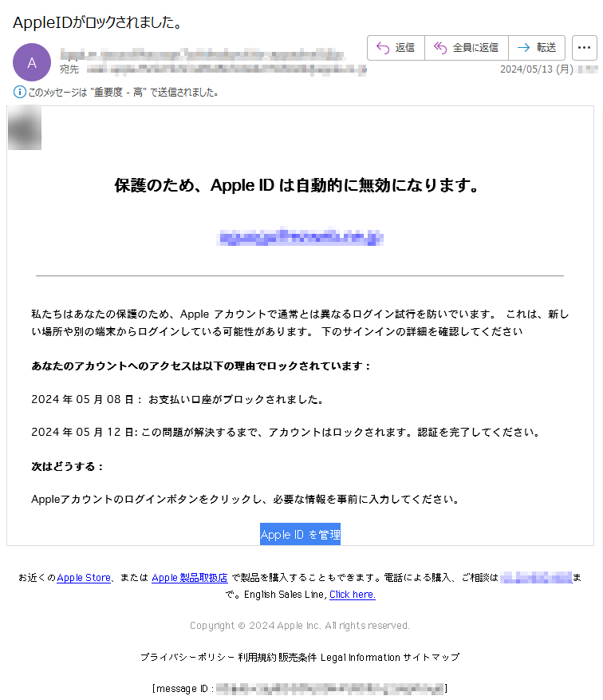This screenshot has width=603, height=700.
Task: Click the reply arrow icon
Action: pyautogui.click(x=383, y=48)
